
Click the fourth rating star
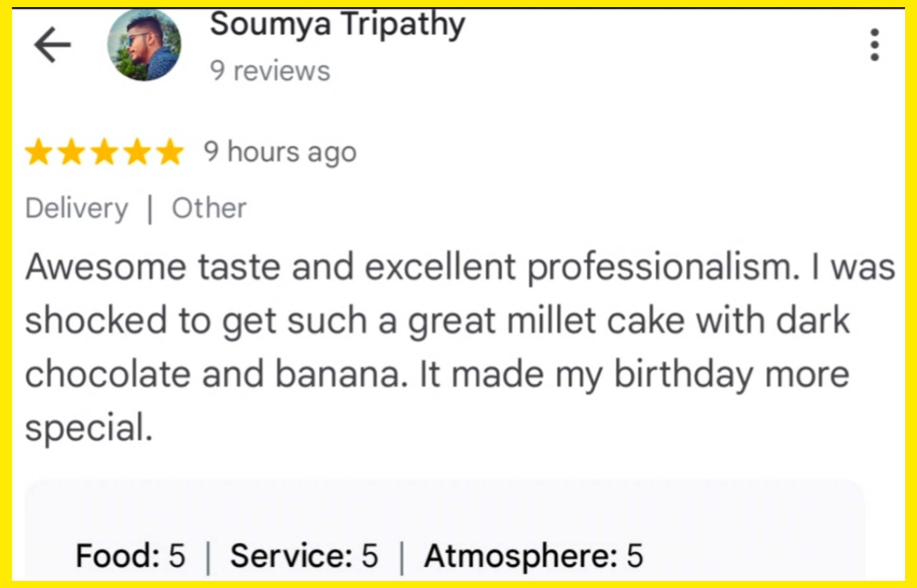click(138, 152)
